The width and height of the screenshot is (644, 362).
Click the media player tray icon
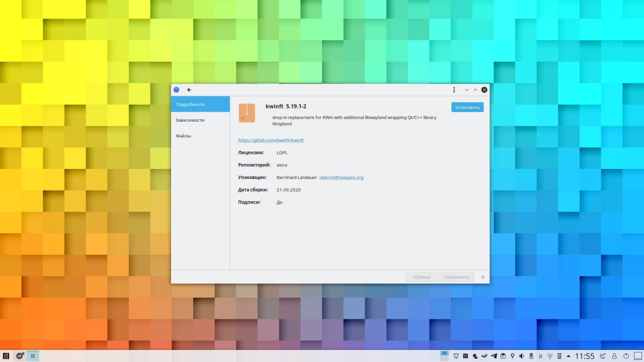click(x=559, y=356)
